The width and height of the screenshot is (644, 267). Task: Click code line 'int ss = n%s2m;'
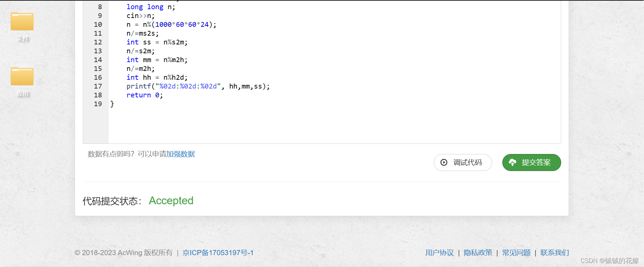point(157,42)
